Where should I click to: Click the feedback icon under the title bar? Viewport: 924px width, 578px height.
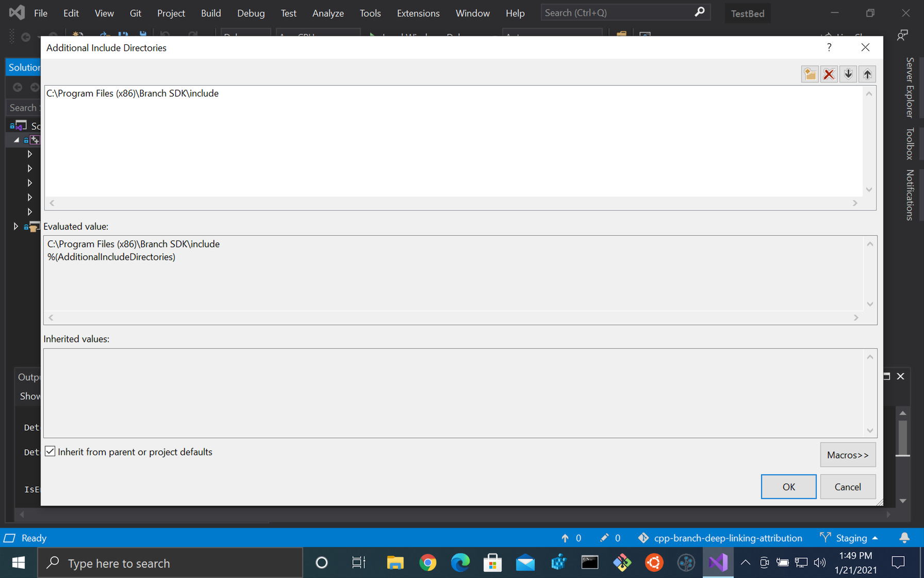(902, 35)
